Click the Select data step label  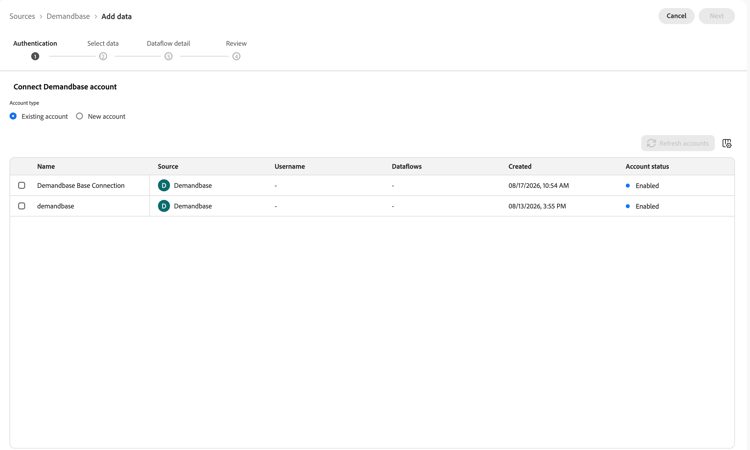pyautogui.click(x=103, y=44)
